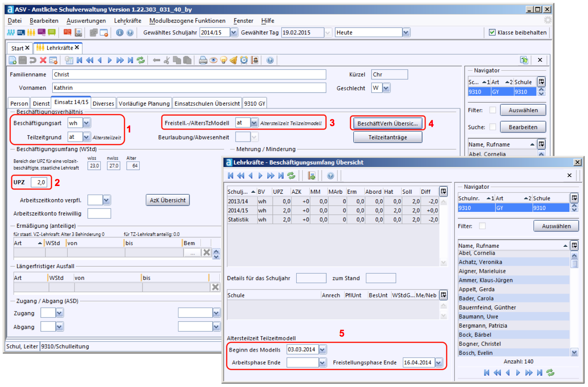
Task: Enable Filter checkbox in Übersicht Navigator
Action: 482,226
